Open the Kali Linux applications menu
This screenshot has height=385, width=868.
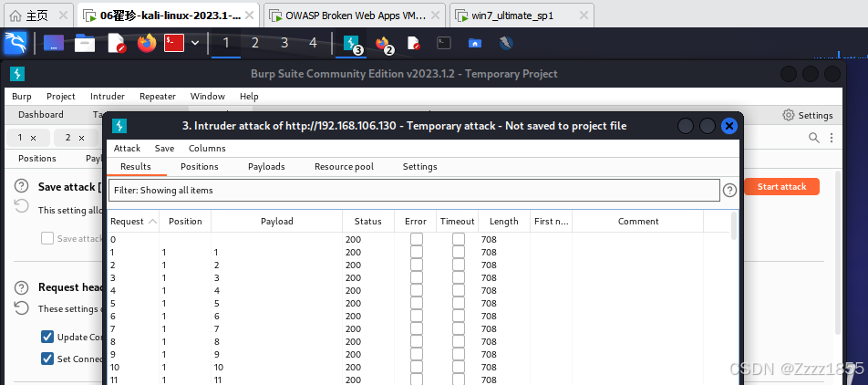coord(15,43)
